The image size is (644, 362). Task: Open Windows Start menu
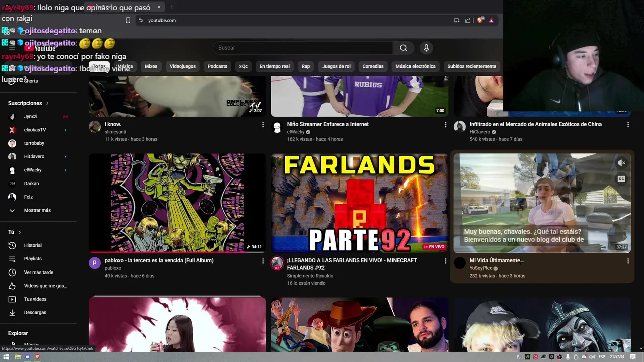[x=6, y=357]
